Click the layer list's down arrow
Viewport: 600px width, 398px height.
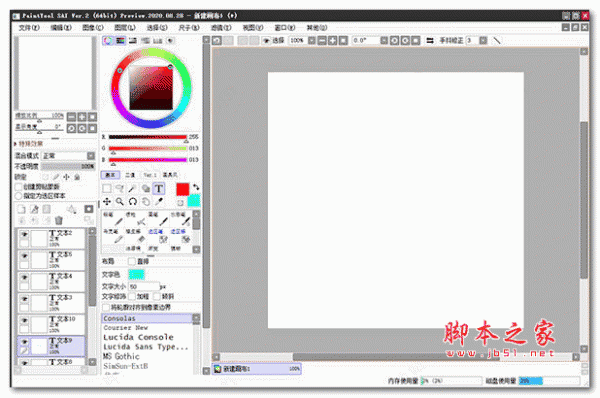click(x=92, y=362)
